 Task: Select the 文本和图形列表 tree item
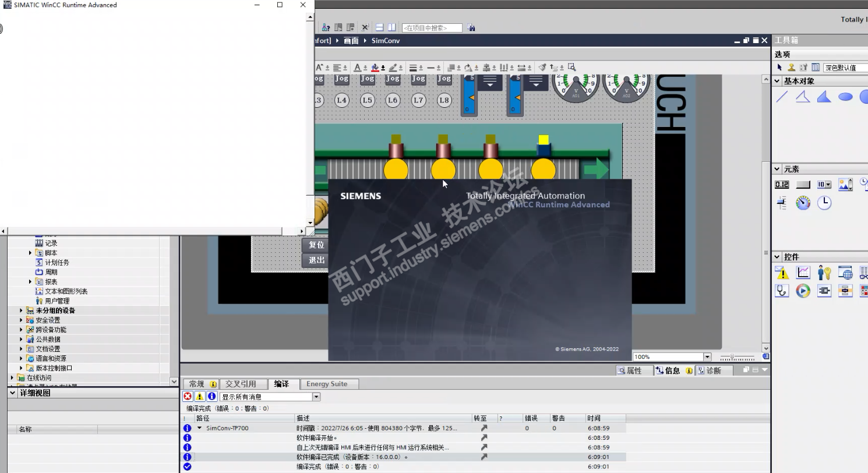66,291
